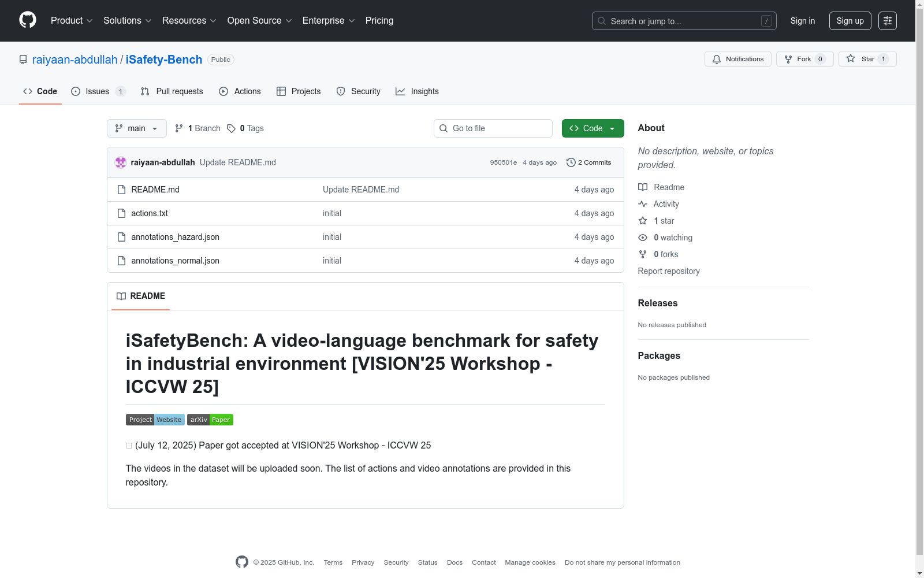The image size is (924, 578).
Task: Open the Project Website badge
Action: coord(155,420)
